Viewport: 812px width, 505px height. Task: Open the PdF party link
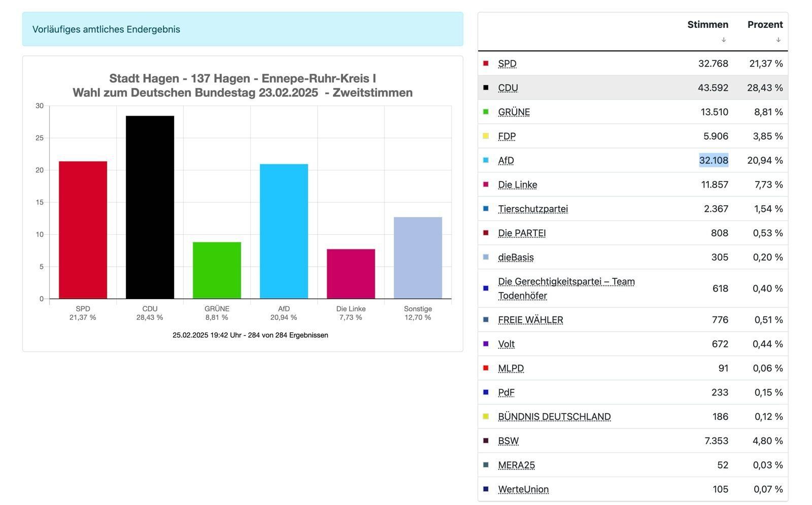click(x=506, y=392)
